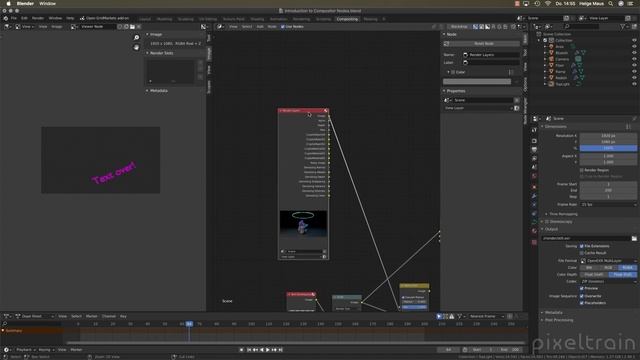The height and width of the screenshot is (360, 640).
Task: Expand the Metadata panel in properties editor
Action: coord(552,313)
